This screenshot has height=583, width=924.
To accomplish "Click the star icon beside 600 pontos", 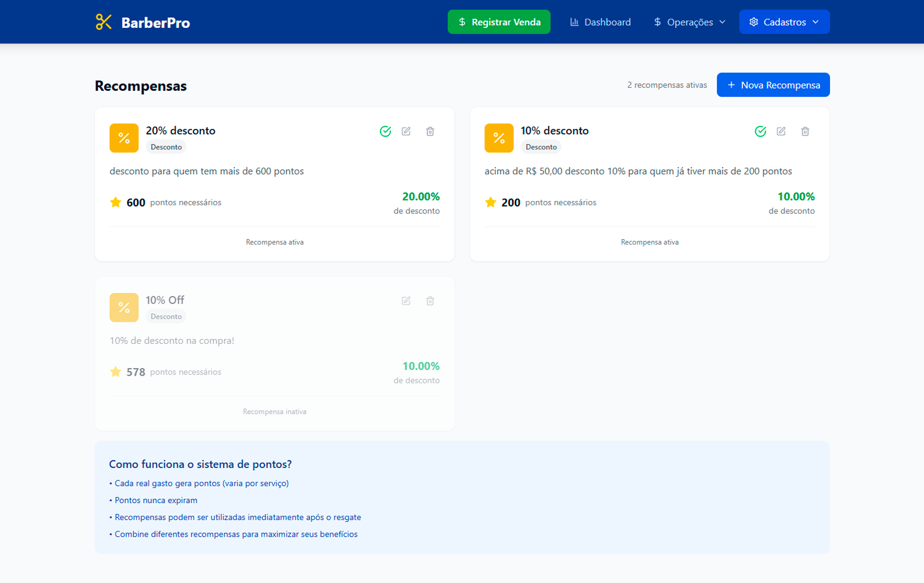I will point(115,203).
